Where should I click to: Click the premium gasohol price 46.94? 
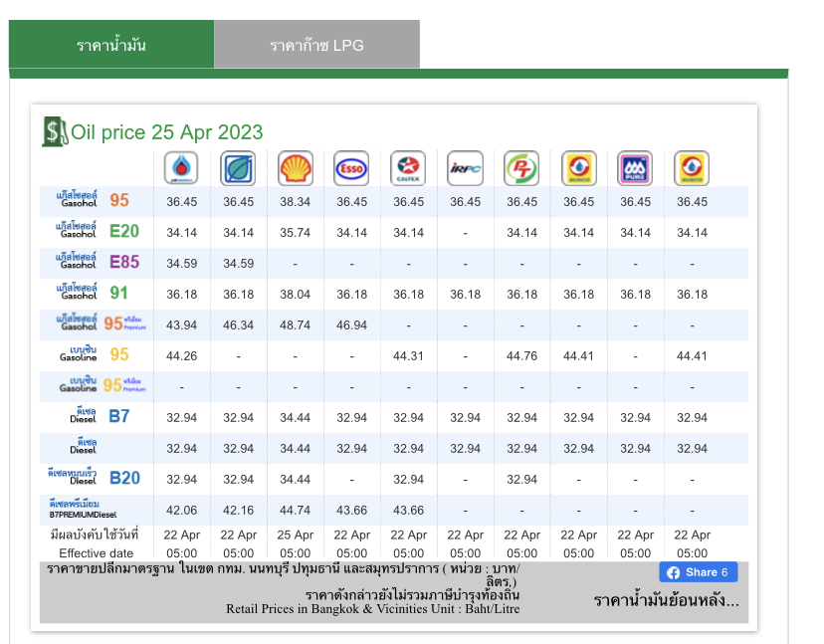[351, 325]
